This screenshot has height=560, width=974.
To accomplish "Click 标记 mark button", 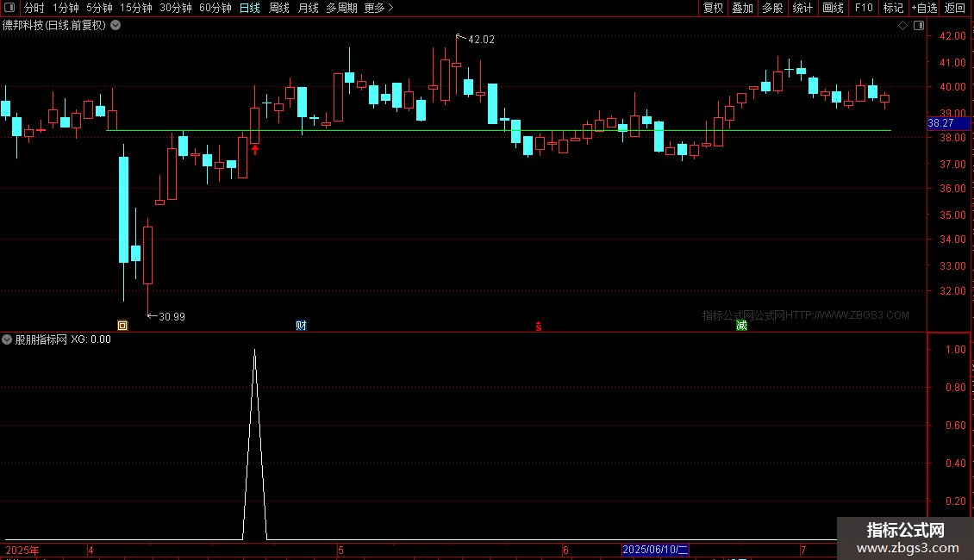I will [893, 8].
